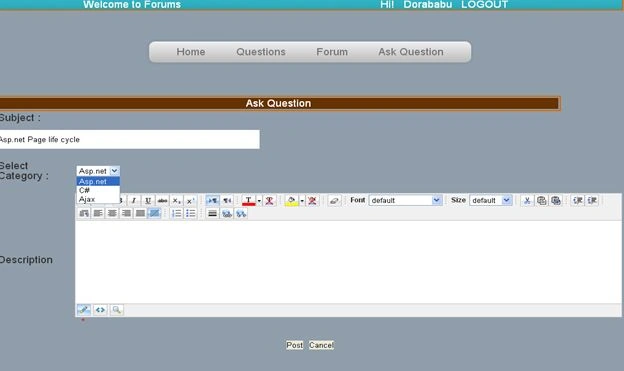Image resolution: width=624 pixels, height=371 pixels.
Task: Align text to the left
Action: [x=98, y=214]
